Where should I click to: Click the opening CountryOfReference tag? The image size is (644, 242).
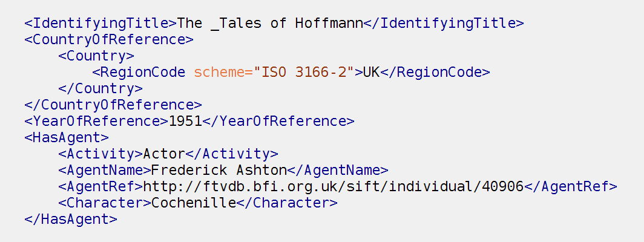tap(109, 39)
